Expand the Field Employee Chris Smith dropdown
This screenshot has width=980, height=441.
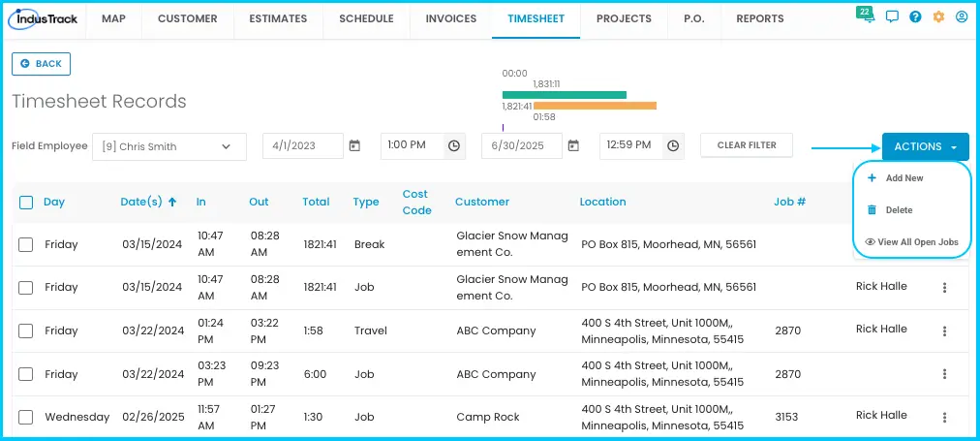click(169, 147)
